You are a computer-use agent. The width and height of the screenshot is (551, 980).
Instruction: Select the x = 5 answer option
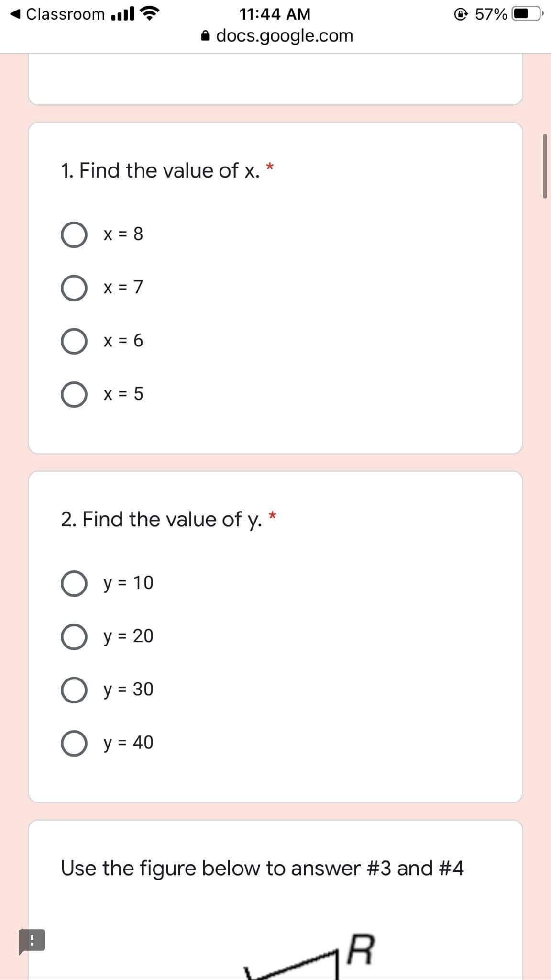tap(74, 394)
